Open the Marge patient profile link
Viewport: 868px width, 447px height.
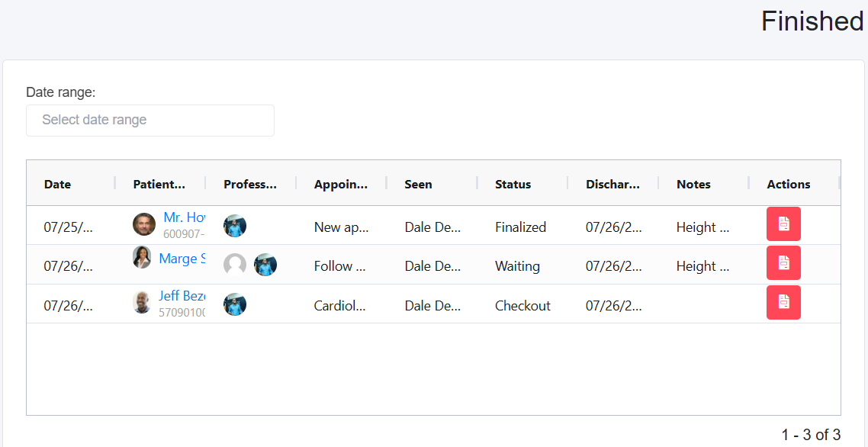pyautogui.click(x=182, y=259)
